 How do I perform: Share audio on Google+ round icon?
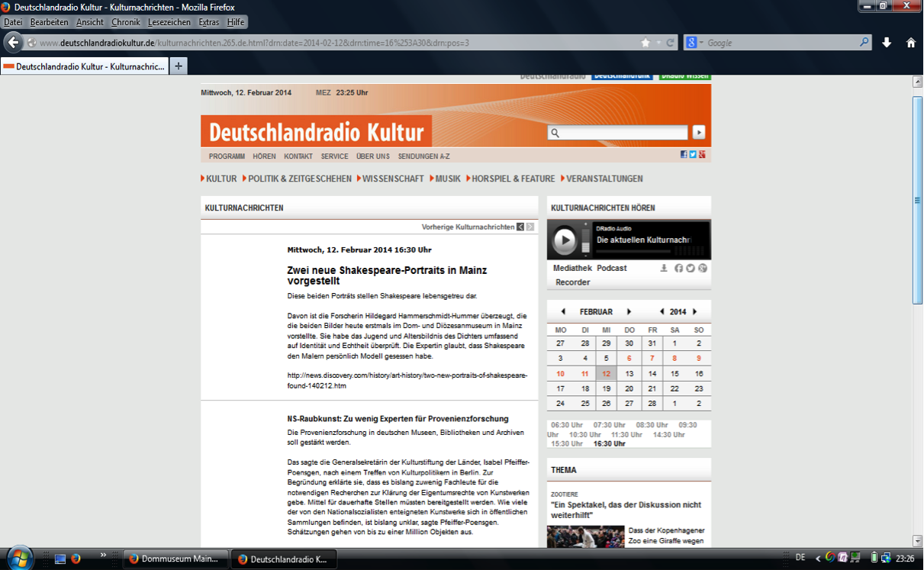coord(703,268)
